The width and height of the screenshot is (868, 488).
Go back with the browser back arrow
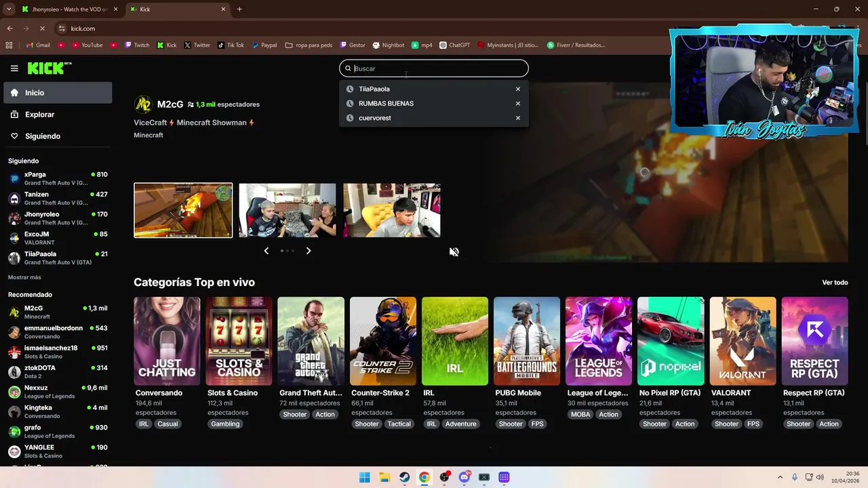[x=9, y=28]
